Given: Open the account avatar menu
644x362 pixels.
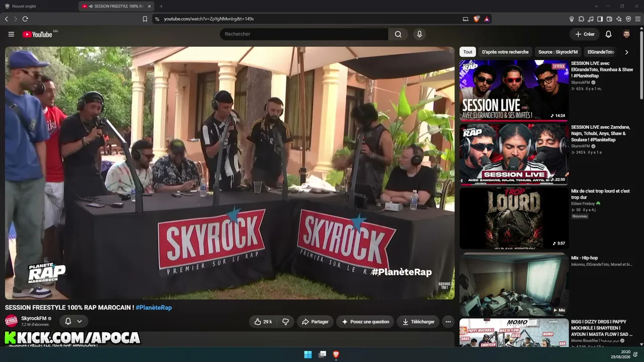Looking at the screenshot, I should point(626,34).
